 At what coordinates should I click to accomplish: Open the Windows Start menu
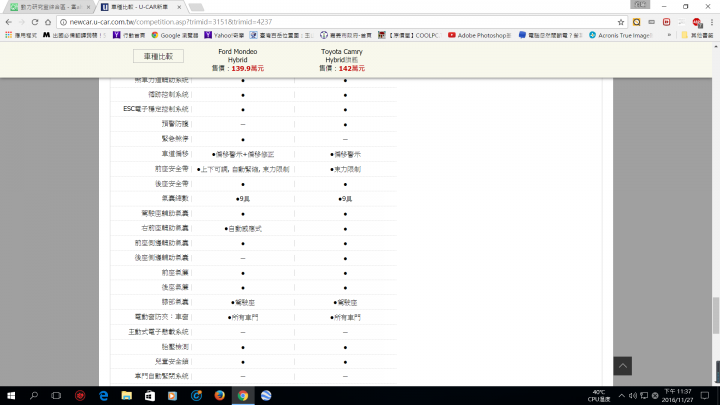tap(11, 395)
